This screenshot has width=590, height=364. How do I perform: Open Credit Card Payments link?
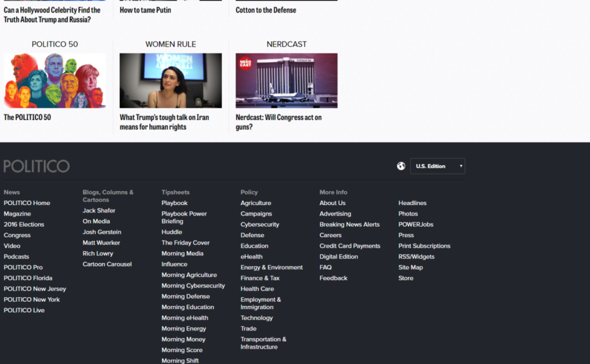(350, 246)
